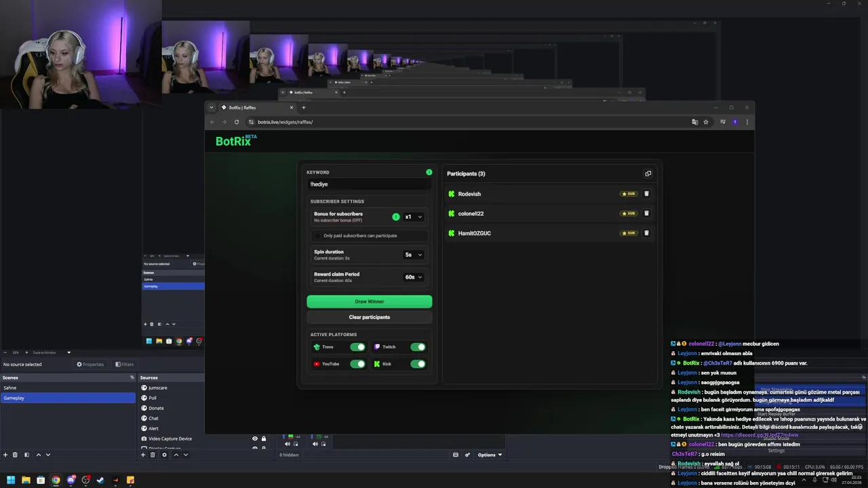The height and width of the screenshot is (488, 868).
Task: Bookmark this page with the star icon
Action: click(x=706, y=122)
